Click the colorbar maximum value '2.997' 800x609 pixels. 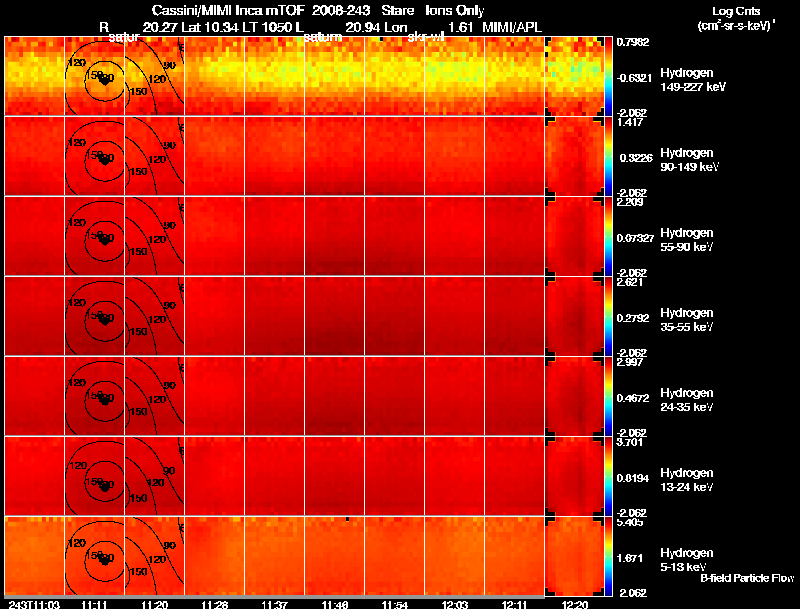(630, 363)
